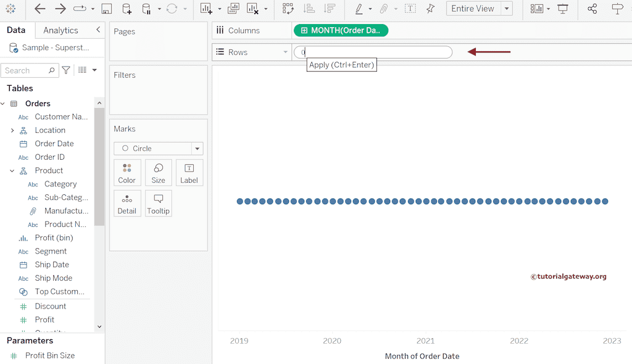Open the Pause Auto Updates dropdown arrow

[x=159, y=9]
